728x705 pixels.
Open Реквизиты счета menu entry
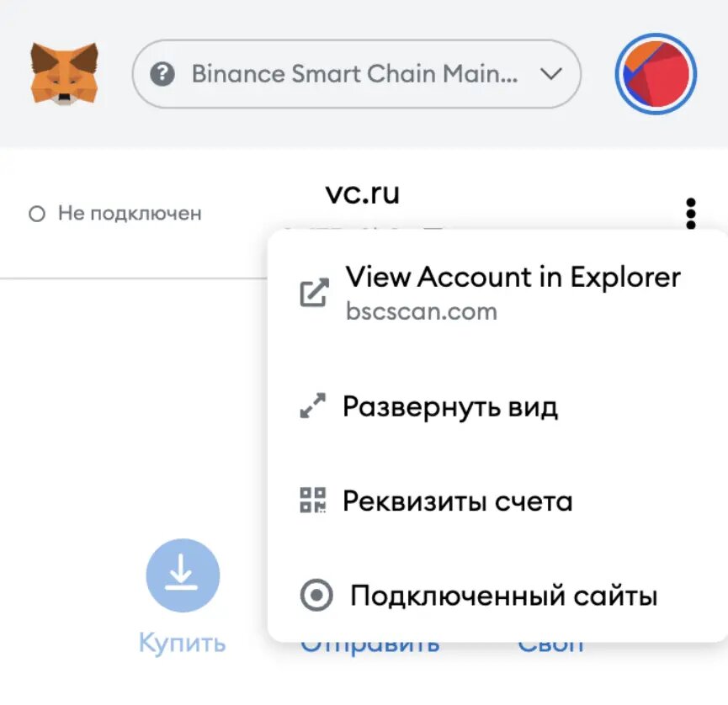(457, 501)
